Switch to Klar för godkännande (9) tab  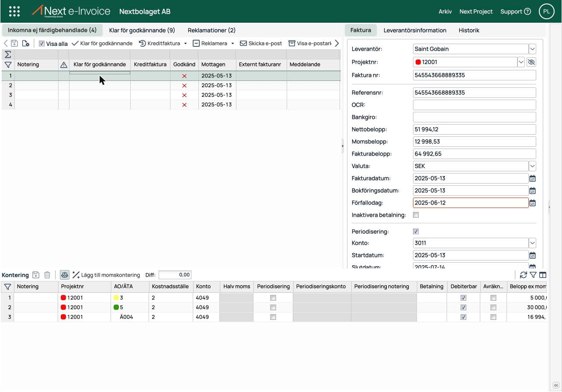click(x=142, y=30)
